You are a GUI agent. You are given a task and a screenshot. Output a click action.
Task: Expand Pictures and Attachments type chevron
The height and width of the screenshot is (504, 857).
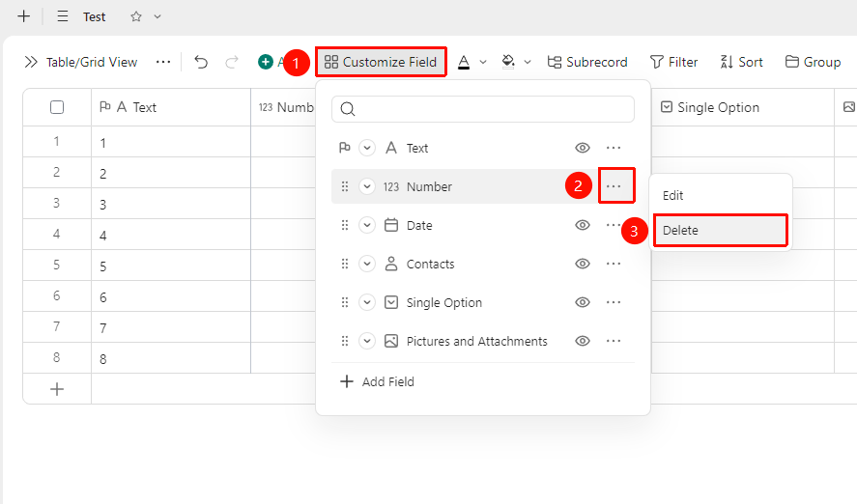[x=367, y=341]
